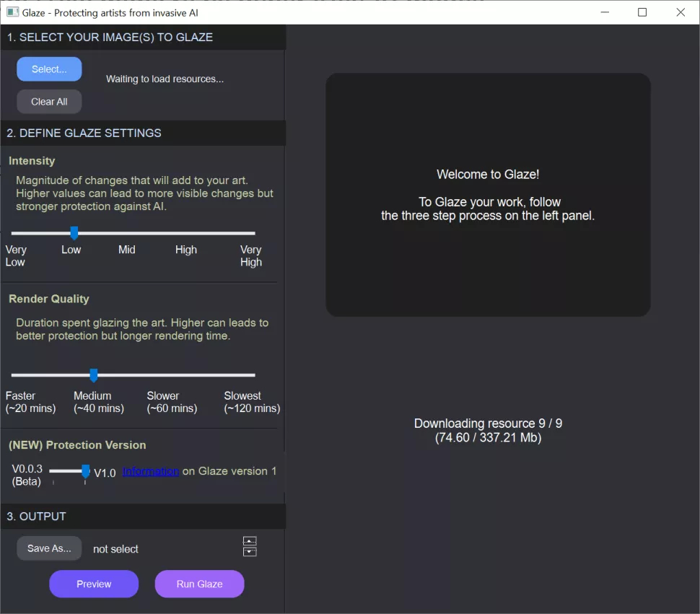The width and height of the screenshot is (700, 614).
Task: Click the down arrow of output stepper
Action: [250, 552]
